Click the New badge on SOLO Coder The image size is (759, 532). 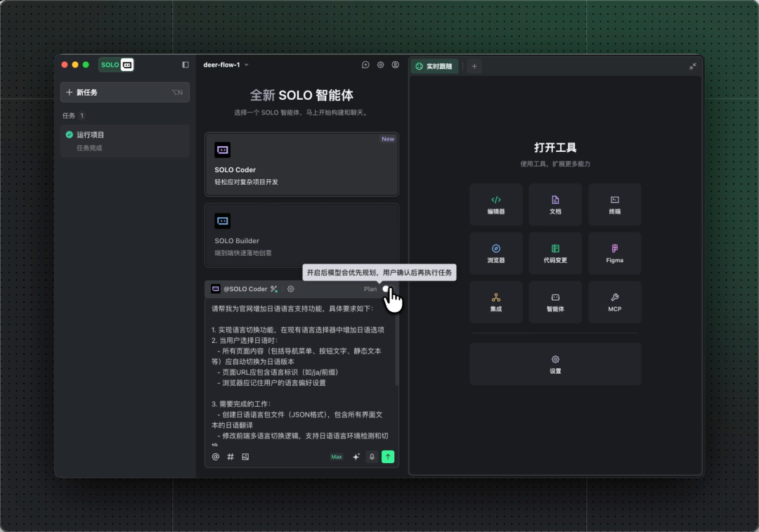click(x=388, y=139)
